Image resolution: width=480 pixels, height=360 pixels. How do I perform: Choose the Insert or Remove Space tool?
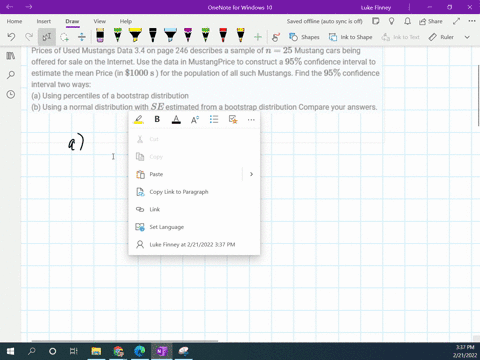click(82, 37)
